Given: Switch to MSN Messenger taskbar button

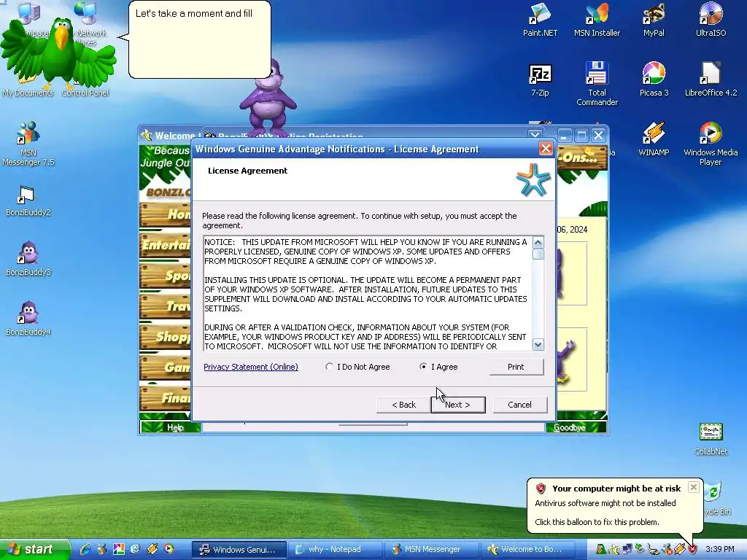Looking at the screenshot, I should 432,550.
